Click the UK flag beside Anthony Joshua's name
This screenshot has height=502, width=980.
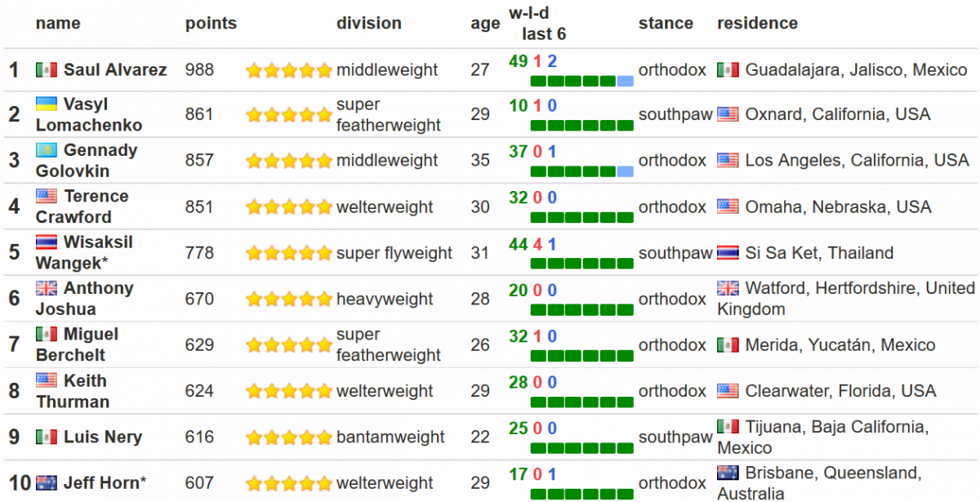[x=47, y=288]
